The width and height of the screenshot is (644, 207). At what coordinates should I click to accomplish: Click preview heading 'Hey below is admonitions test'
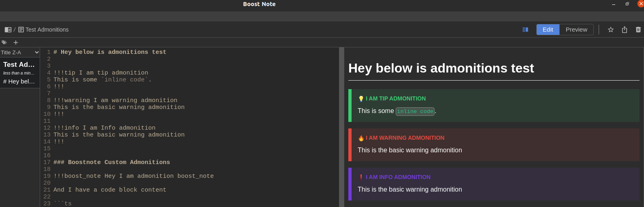[441, 68]
